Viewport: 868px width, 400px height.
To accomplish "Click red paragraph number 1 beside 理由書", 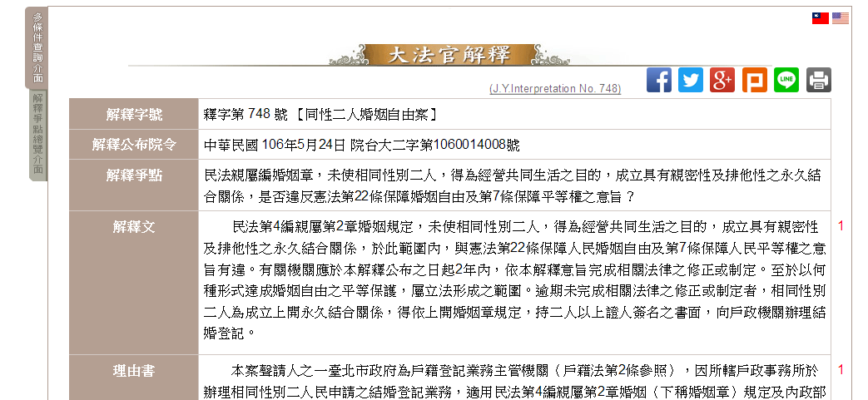I will pyautogui.click(x=841, y=369).
